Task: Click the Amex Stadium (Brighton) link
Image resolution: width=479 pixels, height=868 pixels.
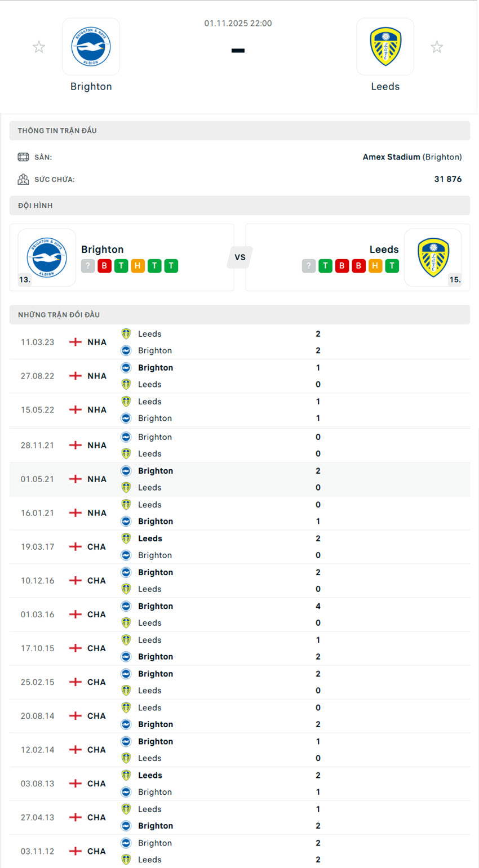Action: click(412, 157)
